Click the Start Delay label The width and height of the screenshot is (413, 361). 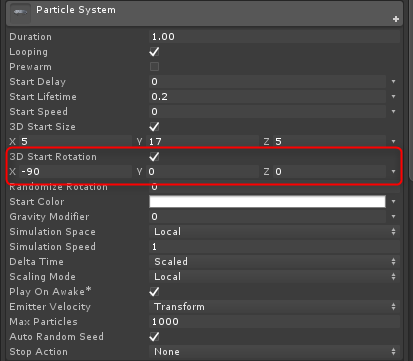click(38, 82)
